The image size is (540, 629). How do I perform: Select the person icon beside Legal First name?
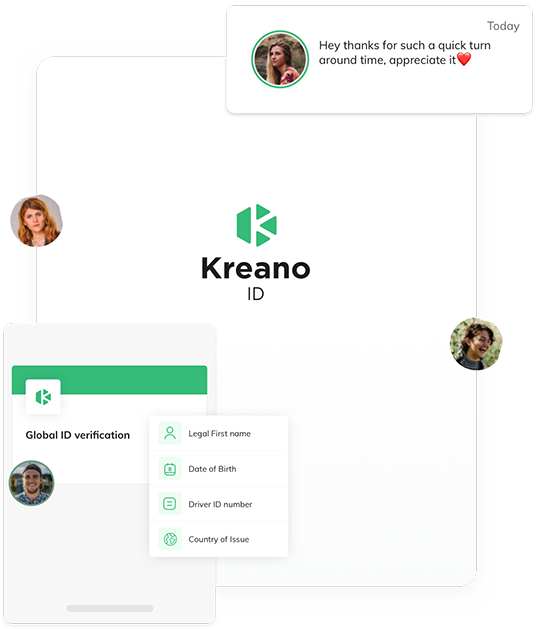click(x=170, y=433)
